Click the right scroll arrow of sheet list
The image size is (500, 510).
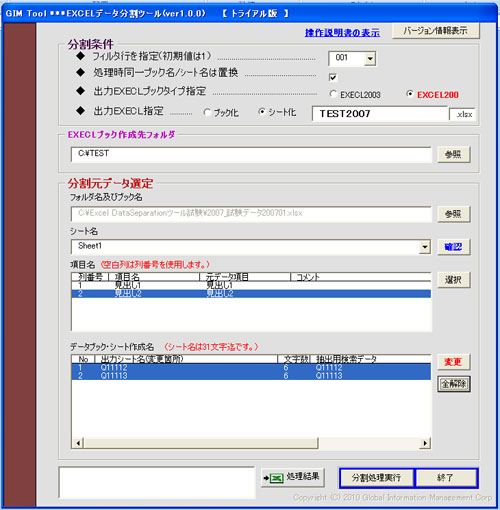pyautogui.click(x=425, y=443)
